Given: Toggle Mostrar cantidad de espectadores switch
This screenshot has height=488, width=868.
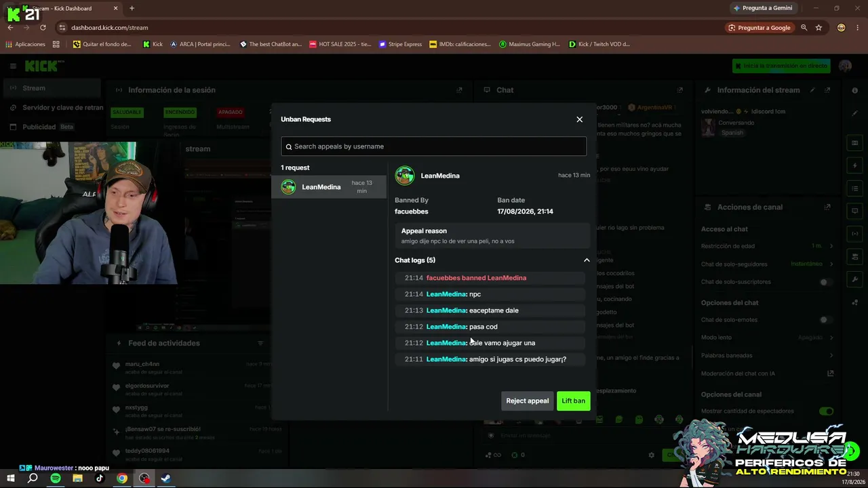Looking at the screenshot, I should [826, 411].
